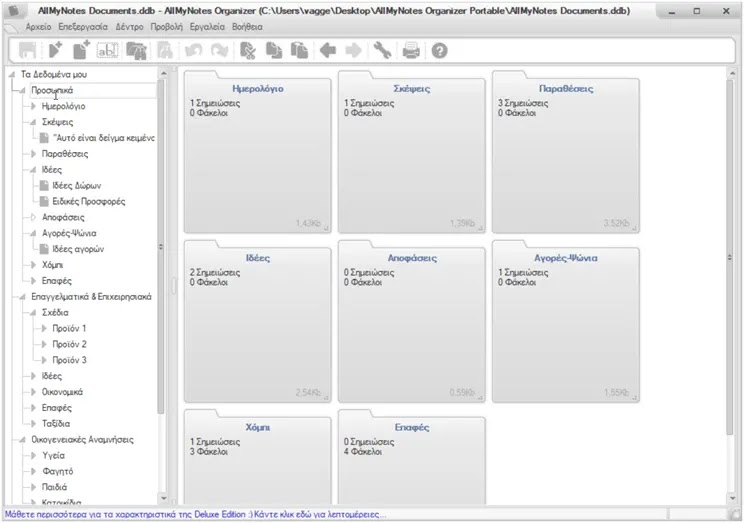Open help with the question mark icon
Image resolution: width=744 pixels, height=523 pixels.
(439, 50)
